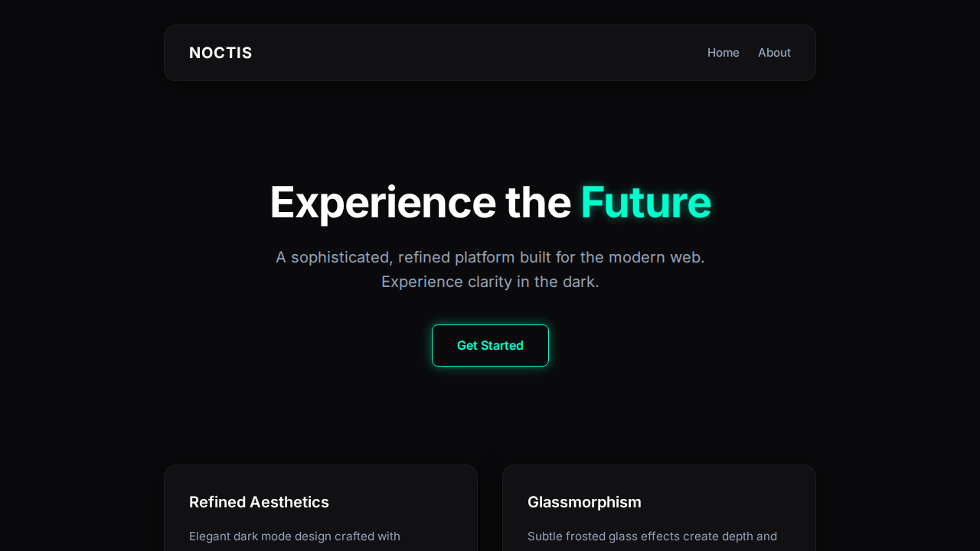
Task: Open the About nav link
Action: tap(774, 53)
